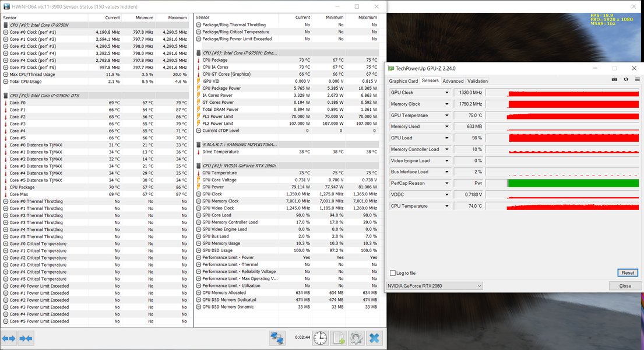Open the GPU-Z hamburger menu
This screenshot has width=644, height=350.
638,79
